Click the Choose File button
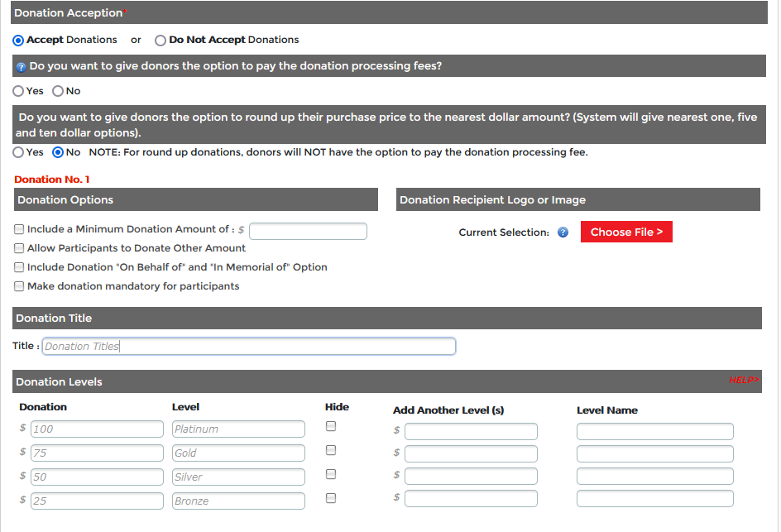Image resolution: width=781 pixels, height=532 pixels. [x=626, y=232]
